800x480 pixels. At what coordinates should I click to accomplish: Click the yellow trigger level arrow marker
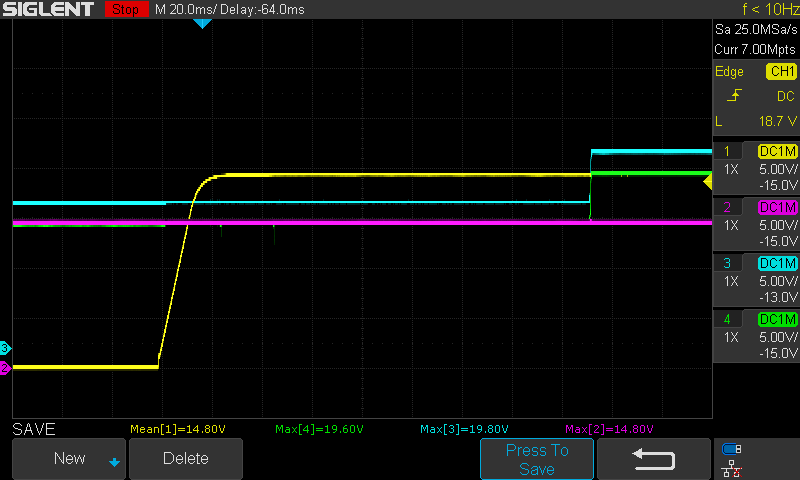tap(708, 182)
